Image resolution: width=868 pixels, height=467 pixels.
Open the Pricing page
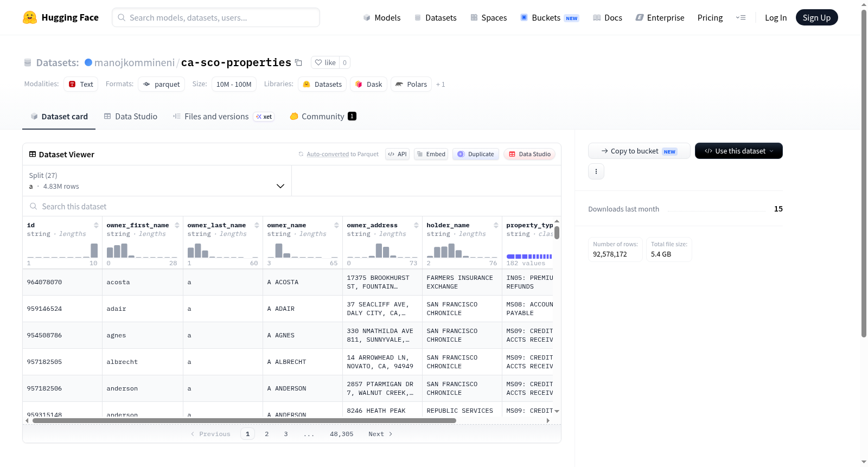click(710, 17)
